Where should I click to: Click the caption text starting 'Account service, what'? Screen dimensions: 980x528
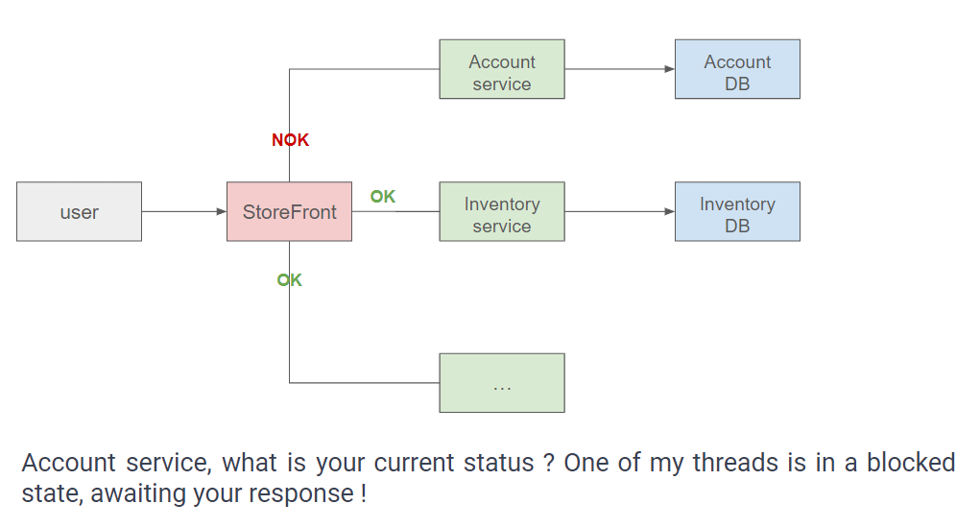(x=489, y=463)
